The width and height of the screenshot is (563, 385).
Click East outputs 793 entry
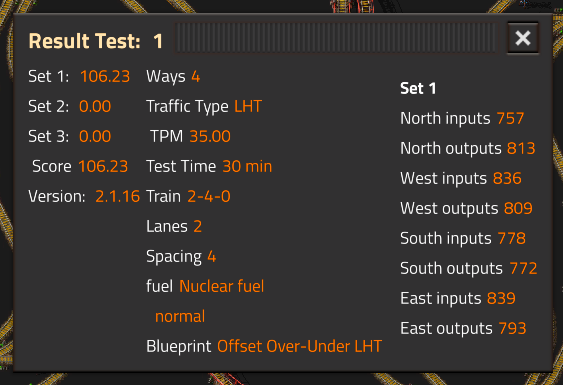[464, 329]
